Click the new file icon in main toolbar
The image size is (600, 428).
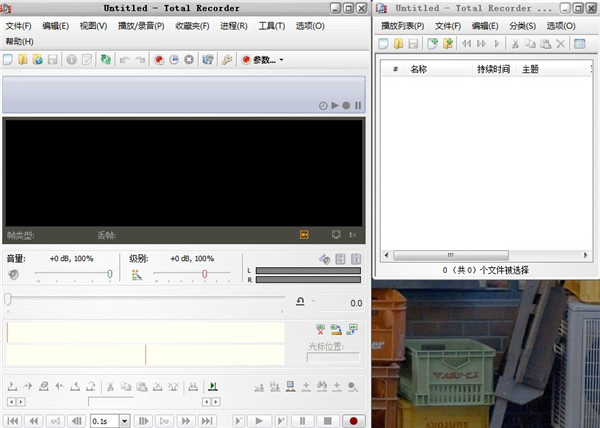(9, 60)
